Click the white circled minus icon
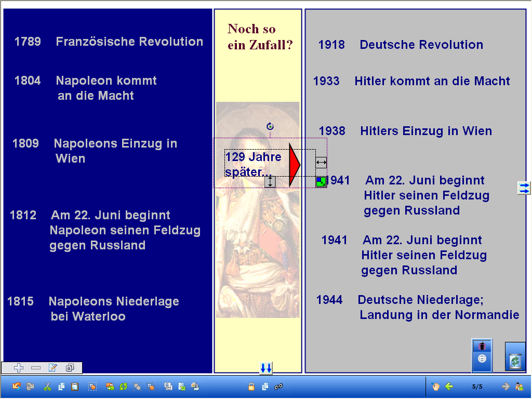The height and width of the screenshot is (399, 532). coord(482,358)
